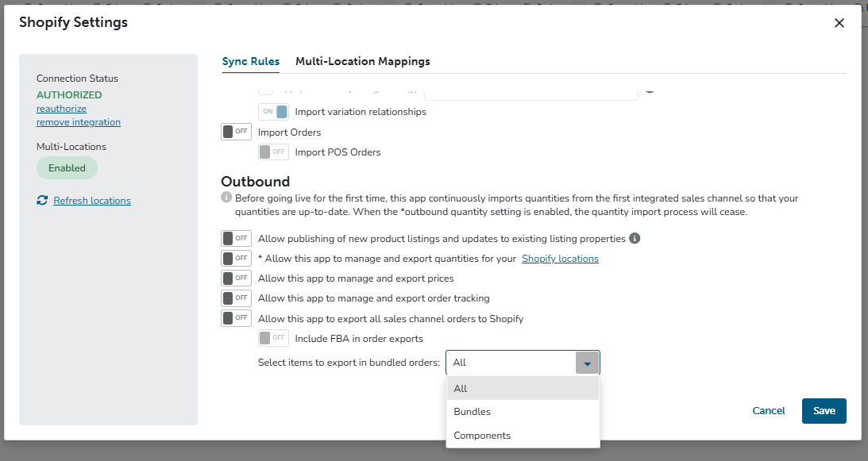This screenshot has height=461, width=868.
Task: Click info icon before Outbound description
Action: pos(226,197)
